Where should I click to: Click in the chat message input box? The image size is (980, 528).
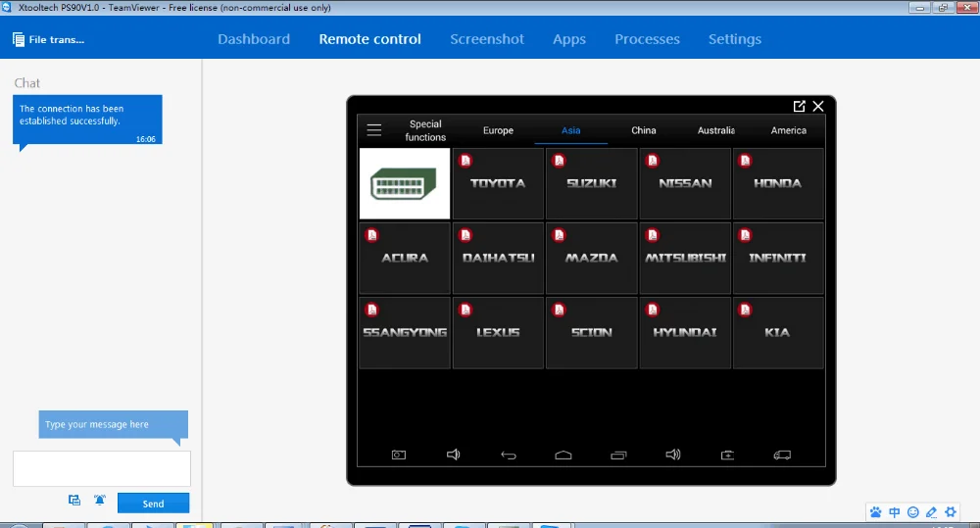[x=102, y=468]
